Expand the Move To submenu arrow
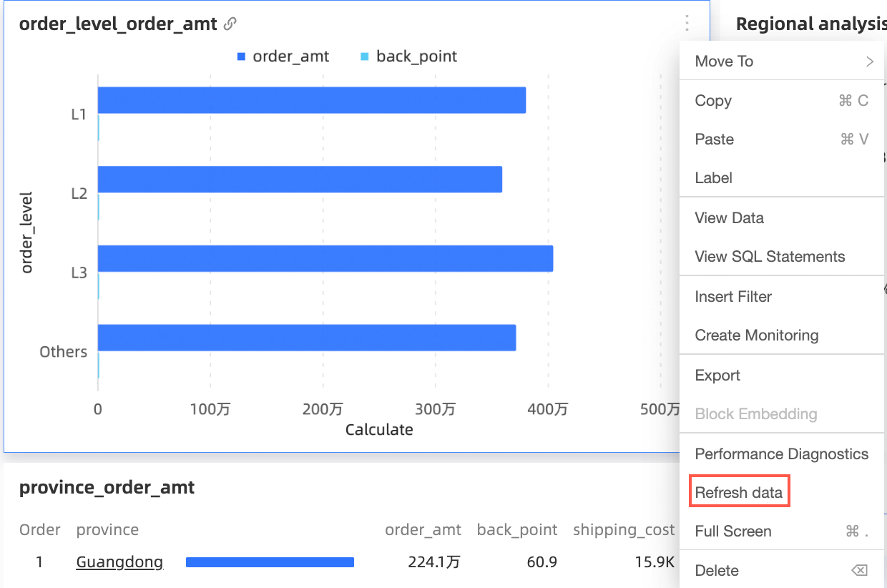Viewport: 887px width, 588px height. [x=869, y=62]
